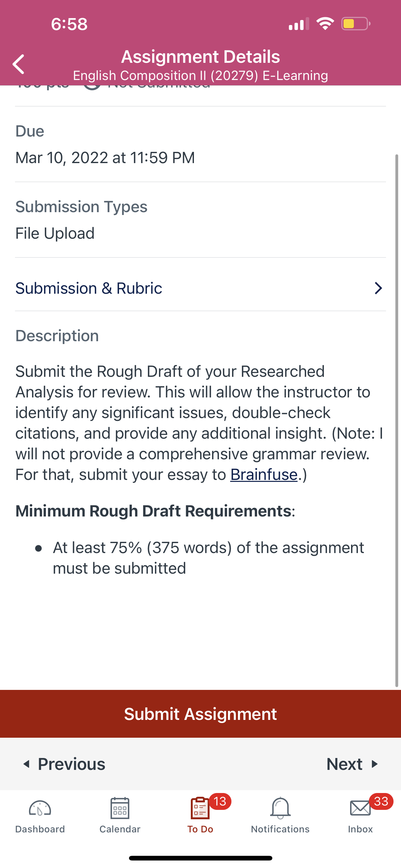Go to Previous assignment
Image resolution: width=401 pixels, height=868 pixels.
pyautogui.click(x=64, y=764)
